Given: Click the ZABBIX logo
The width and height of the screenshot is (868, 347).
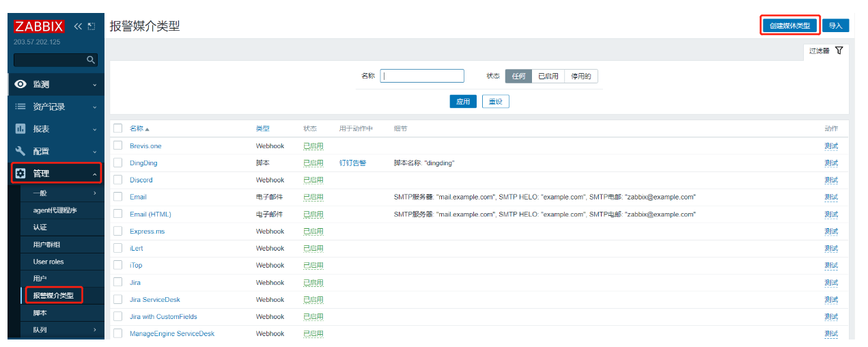Looking at the screenshot, I should click(x=39, y=26).
